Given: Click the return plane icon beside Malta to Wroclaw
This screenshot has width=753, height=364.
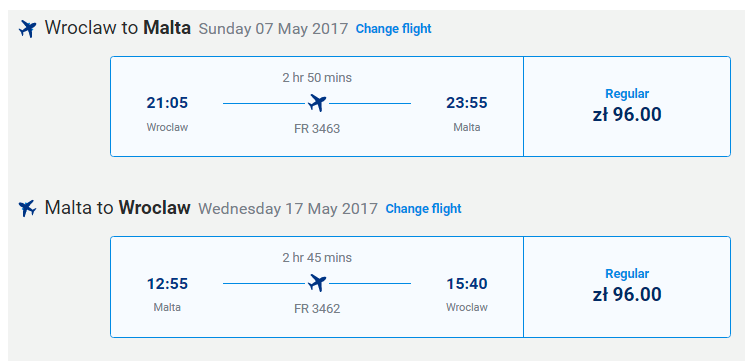Looking at the screenshot, I should (27, 208).
